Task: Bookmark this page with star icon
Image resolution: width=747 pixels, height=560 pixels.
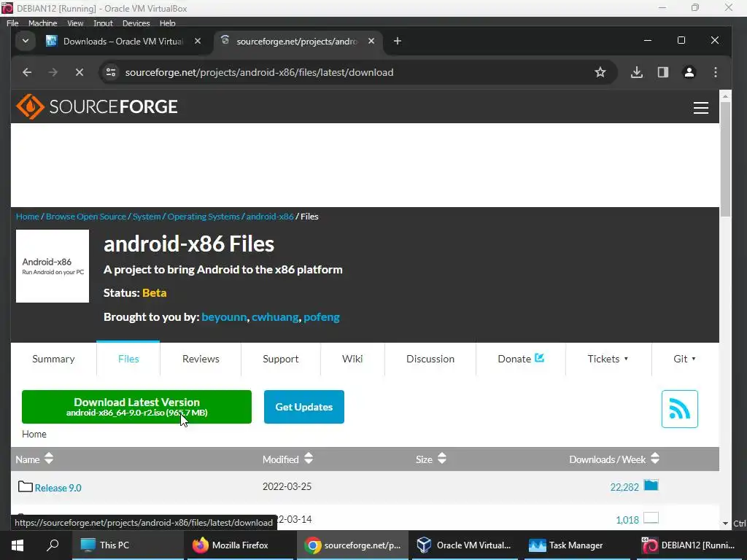Action: [x=600, y=72]
